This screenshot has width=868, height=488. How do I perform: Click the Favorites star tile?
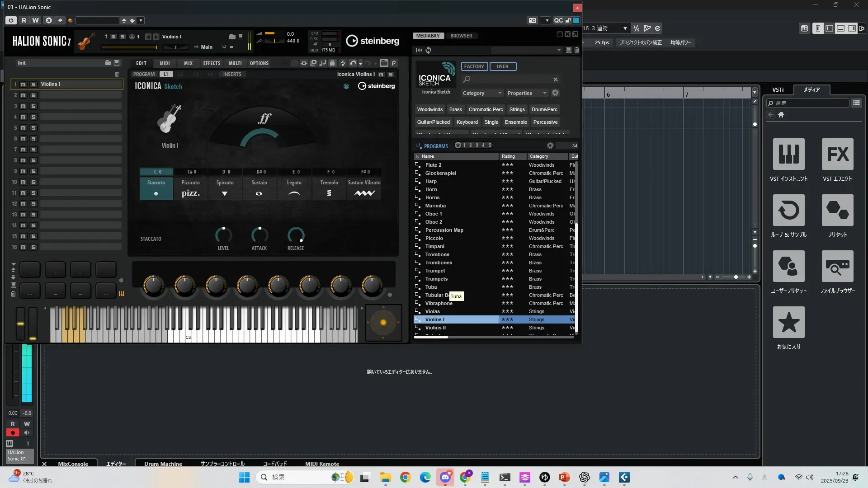point(788,323)
